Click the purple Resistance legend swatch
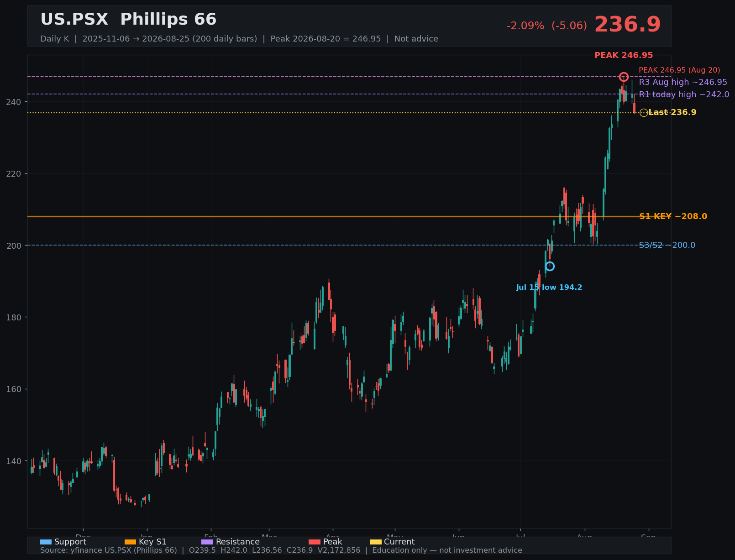 tap(207, 542)
